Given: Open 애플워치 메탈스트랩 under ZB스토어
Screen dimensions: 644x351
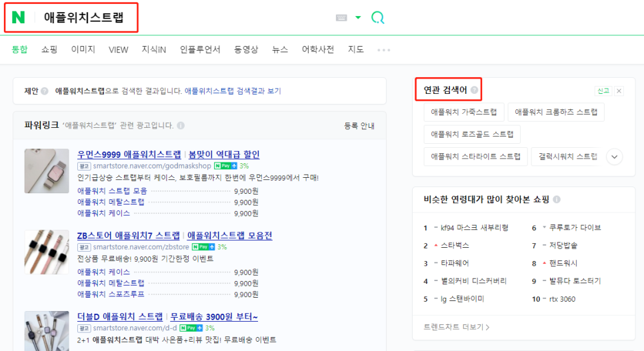Looking at the screenshot, I should pyautogui.click(x=111, y=283).
